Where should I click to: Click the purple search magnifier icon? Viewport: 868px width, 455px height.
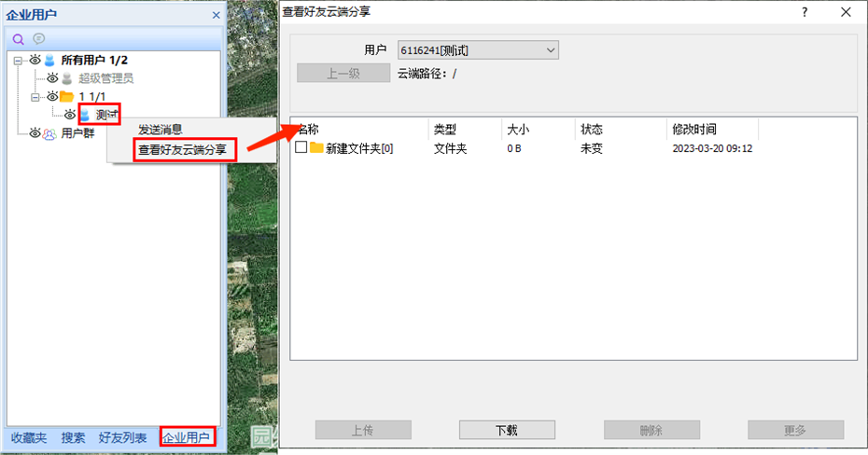(x=18, y=39)
